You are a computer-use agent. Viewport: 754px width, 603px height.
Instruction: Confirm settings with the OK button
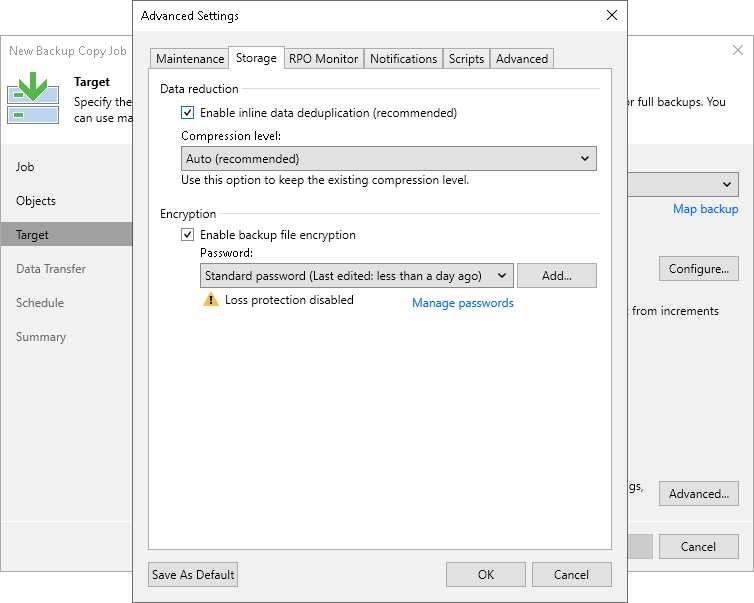pos(486,574)
